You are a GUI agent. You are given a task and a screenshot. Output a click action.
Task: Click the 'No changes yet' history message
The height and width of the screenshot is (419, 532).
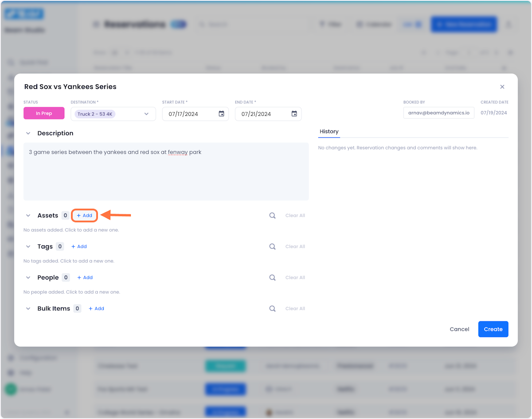click(x=398, y=148)
